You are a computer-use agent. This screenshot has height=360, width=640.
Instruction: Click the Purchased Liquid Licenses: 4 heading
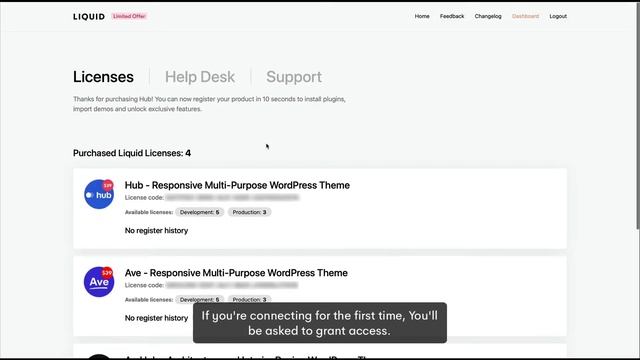(x=132, y=153)
